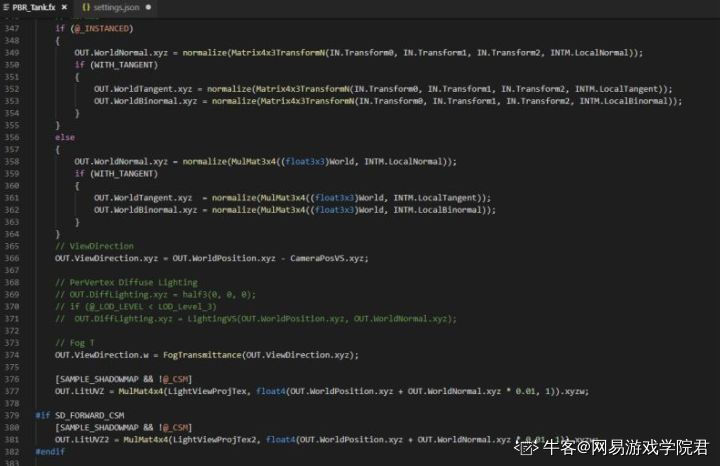Viewport: 720px width, 466px height.
Task: Click the '#endif' directive
Action: [x=50, y=452]
